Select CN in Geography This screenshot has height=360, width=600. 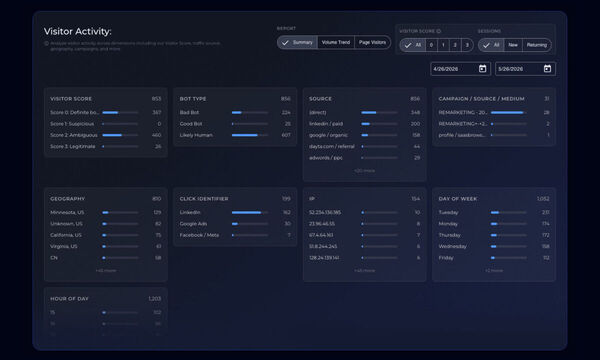click(x=106, y=258)
